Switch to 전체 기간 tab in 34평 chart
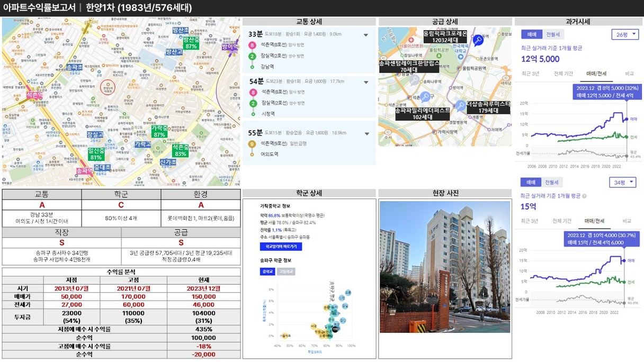The height and width of the screenshot is (362, 644). point(562,221)
